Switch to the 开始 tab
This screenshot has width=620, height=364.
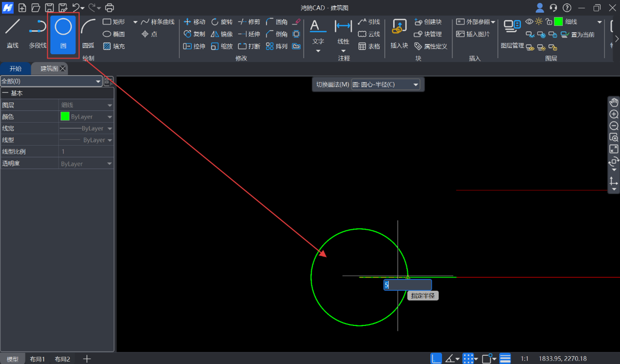16,69
